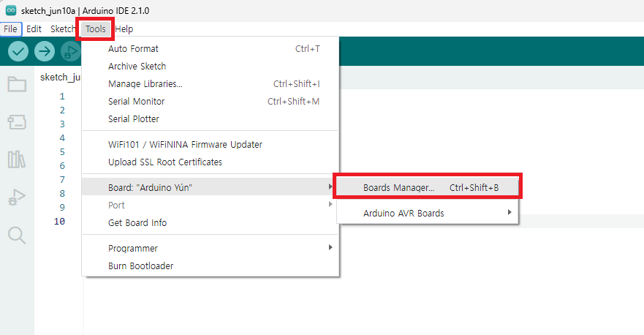Select WiFi101 / WiFiNINA Firmware Updater

tap(211, 144)
